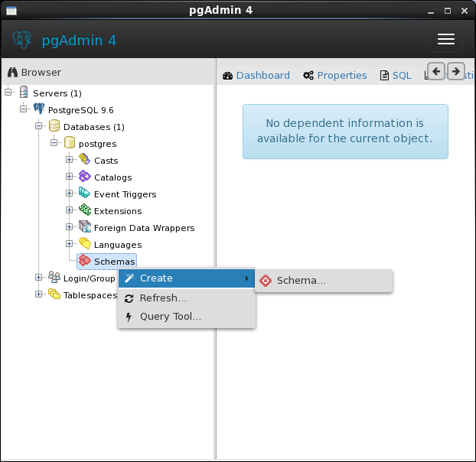Collapse the PostgreSQL 9.6 server node
Screen dimensions: 476x462
pyautogui.click(x=24, y=109)
